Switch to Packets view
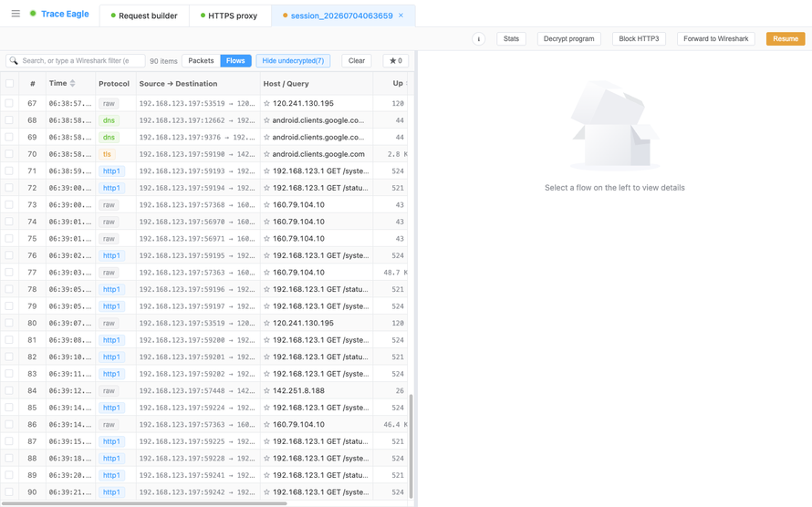 pyautogui.click(x=201, y=60)
